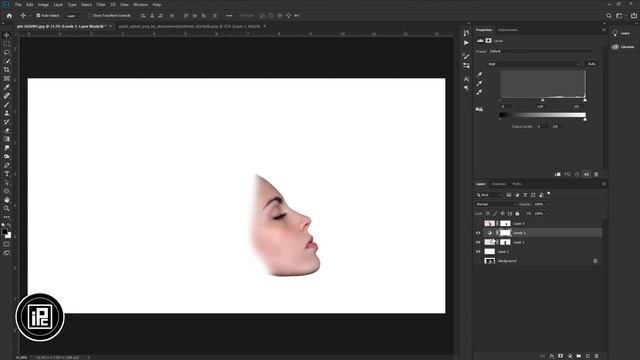Open the Layers panel flyout menu
This screenshot has width=640, height=360.
click(x=604, y=184)
